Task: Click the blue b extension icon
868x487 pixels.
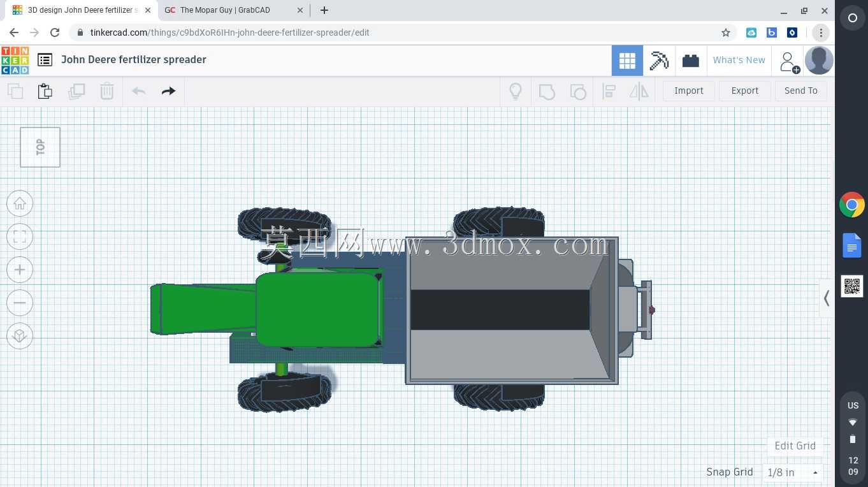Action: point(772,33)
